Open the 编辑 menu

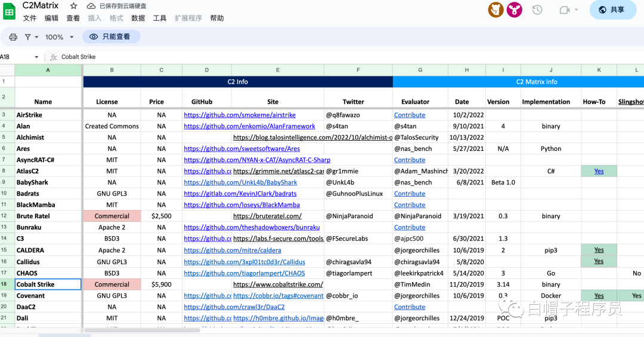pyautogui.click(x=51, y=18)
